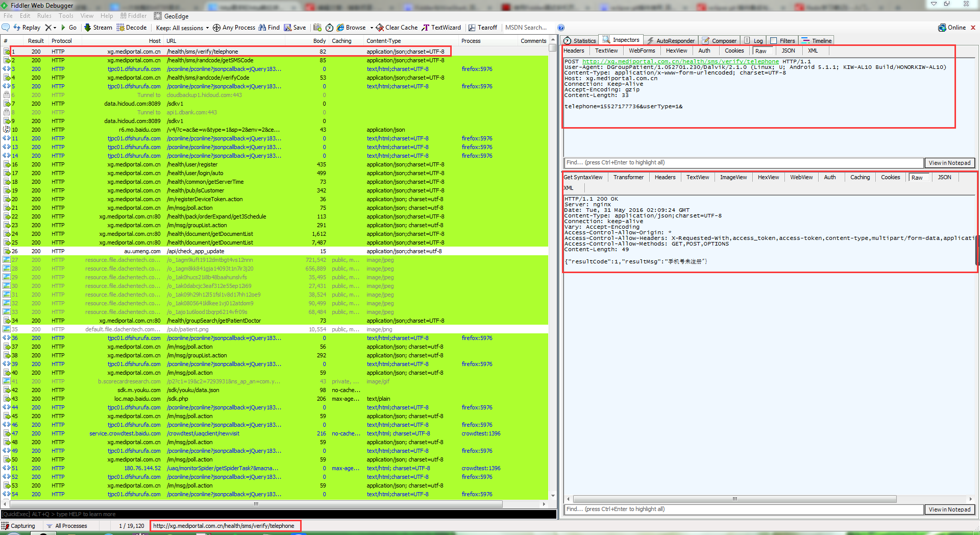Switch to the AutoResponder tab
The height and width of the screenshot is (535, 980).
(x=671, y=41)
